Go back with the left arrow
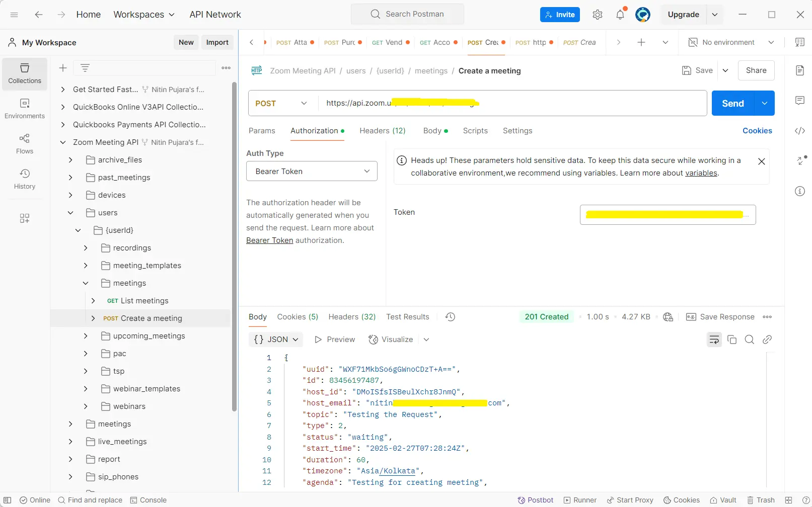The width and height of the screenshot is (812, 507). 39,15
